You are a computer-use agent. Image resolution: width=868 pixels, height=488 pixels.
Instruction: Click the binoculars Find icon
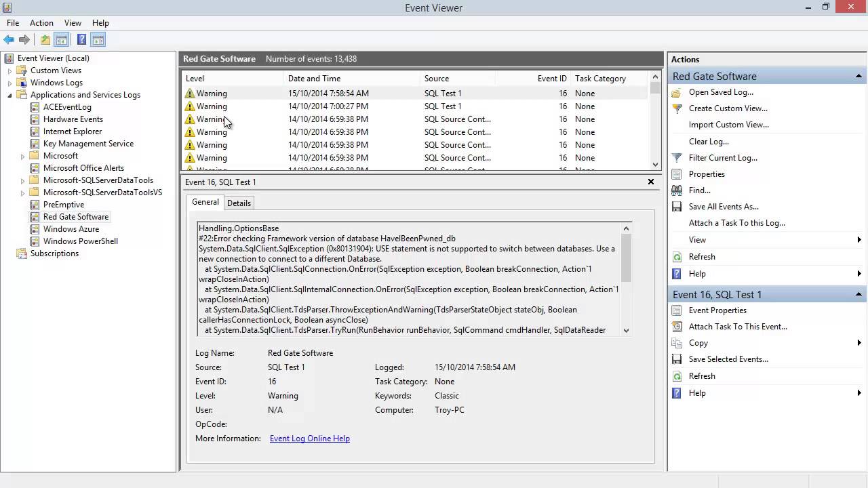coord(677,190)
